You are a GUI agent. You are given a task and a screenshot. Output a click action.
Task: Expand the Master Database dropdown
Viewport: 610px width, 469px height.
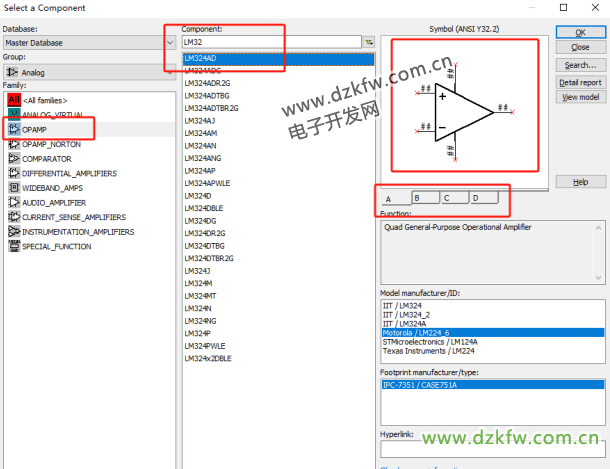click(169, 43)
